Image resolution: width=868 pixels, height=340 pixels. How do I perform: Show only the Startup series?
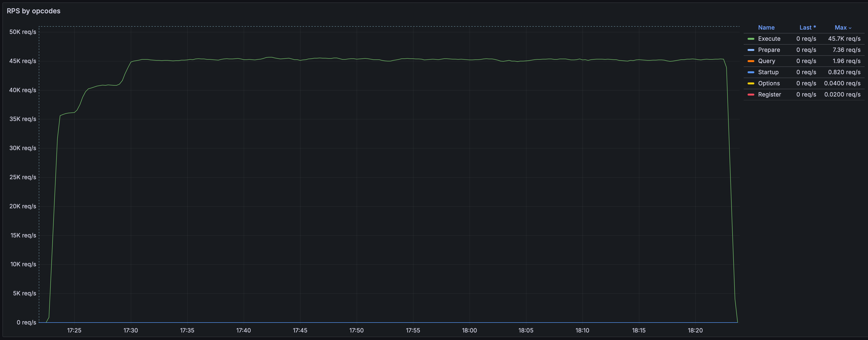(x=768, y=72)
